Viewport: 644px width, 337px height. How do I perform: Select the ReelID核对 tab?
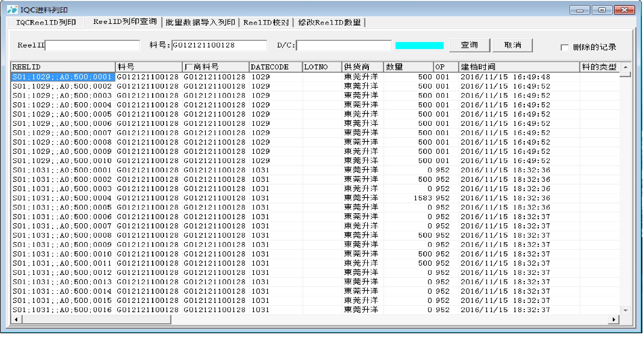(266, 22)
